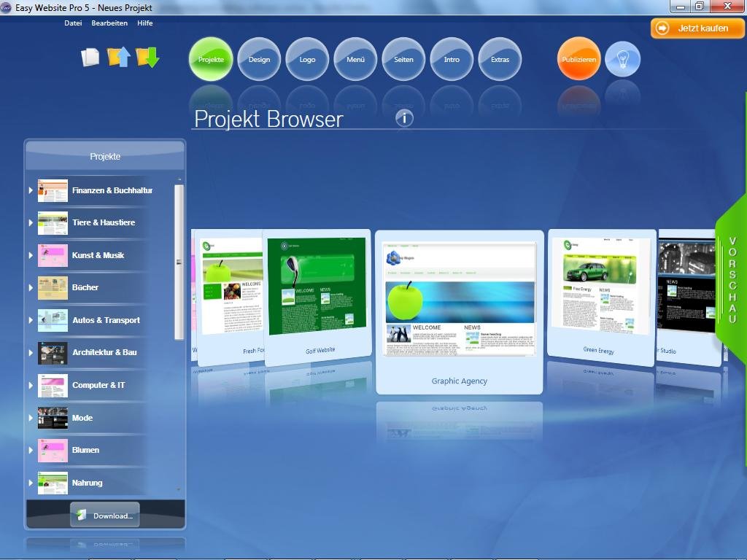Open the Bearbeiten menu
The width and height of the screenshot is (747, 560).
109,23
